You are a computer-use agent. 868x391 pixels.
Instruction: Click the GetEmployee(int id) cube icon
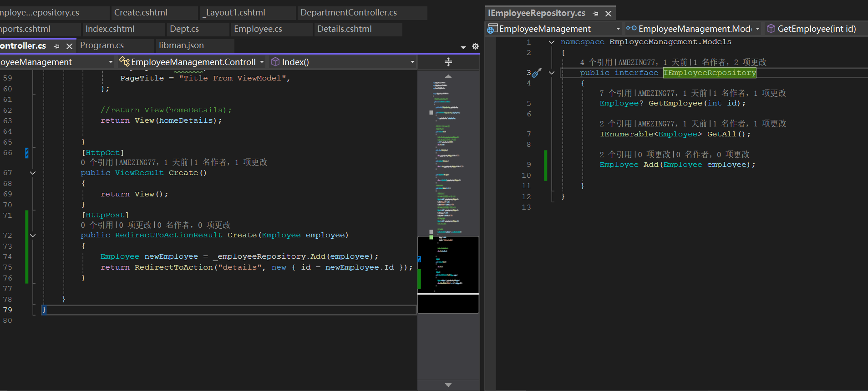771,29
